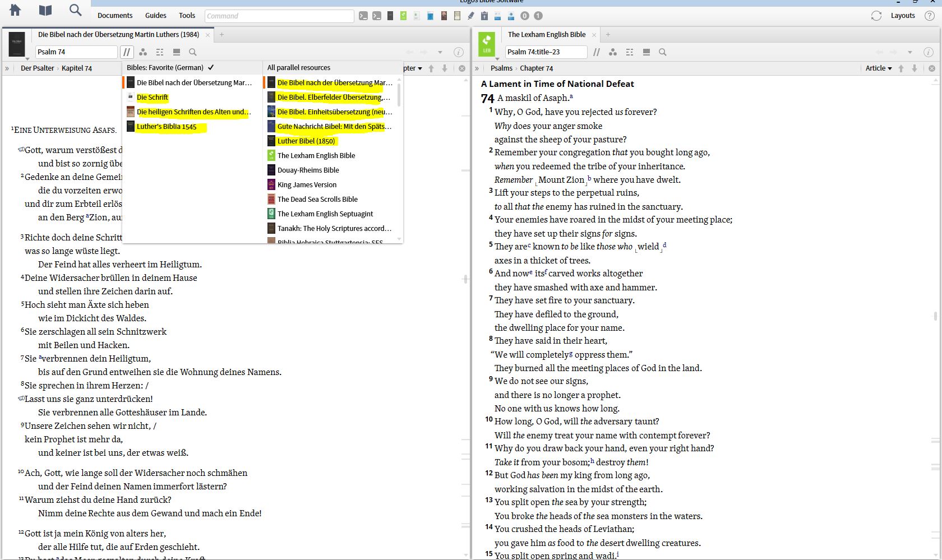The width and height of the screenshot is (942, 560).
Task: Open the Guides menu
Action: [156, 16]
